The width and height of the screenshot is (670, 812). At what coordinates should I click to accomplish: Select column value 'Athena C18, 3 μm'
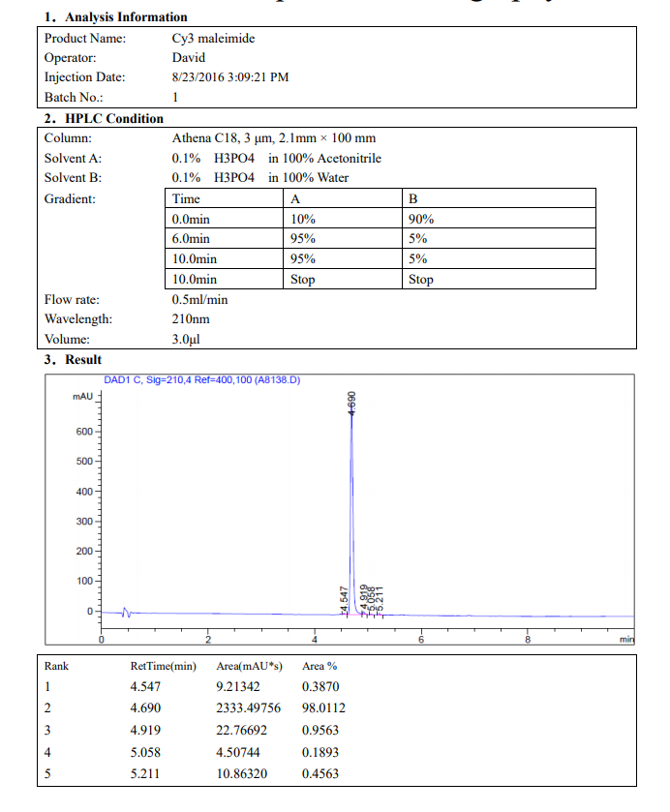(222, 138)
